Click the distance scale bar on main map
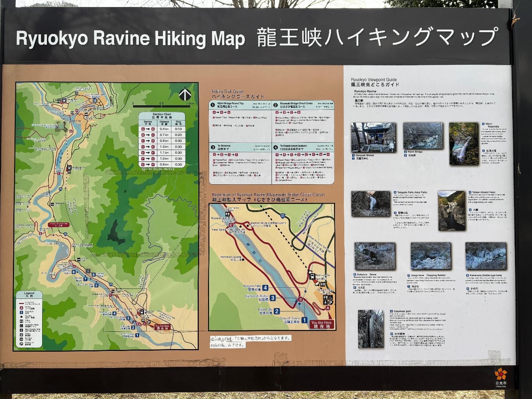This screenshot has width=532, height=399. (x=161, y=107)
